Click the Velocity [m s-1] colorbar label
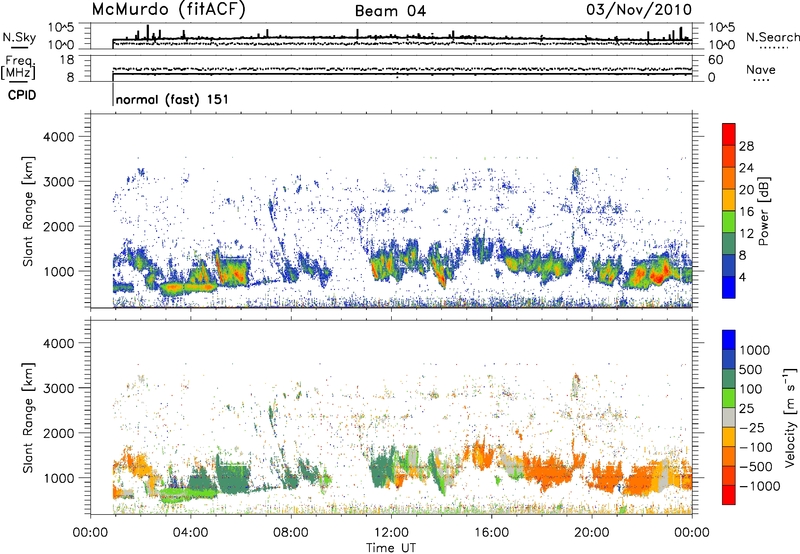This screenshot has width=800, height=554. click(791, 417)
